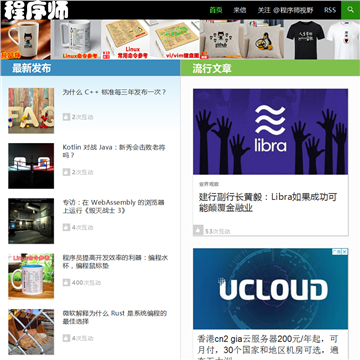Image resolution: width=360 pixels, height=360 pixels.
Task: Open the UCloud advertisement image
Action: [270, 289]
